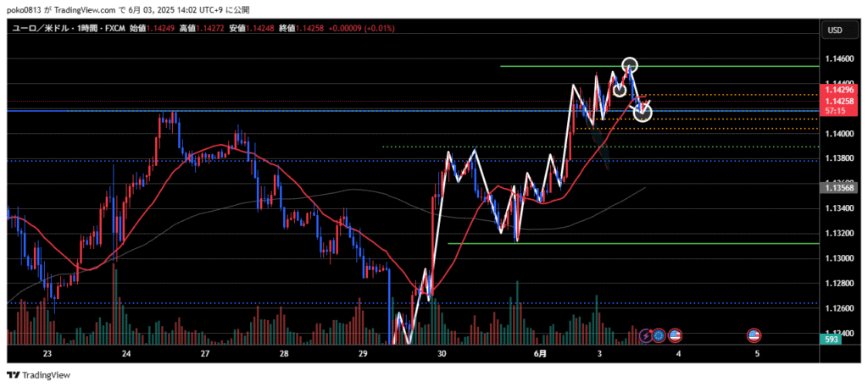Viewport: 868px width, 387px height.
Task: Click the TradingView logo at the bottom left
Action: click(x=39, y=374)
